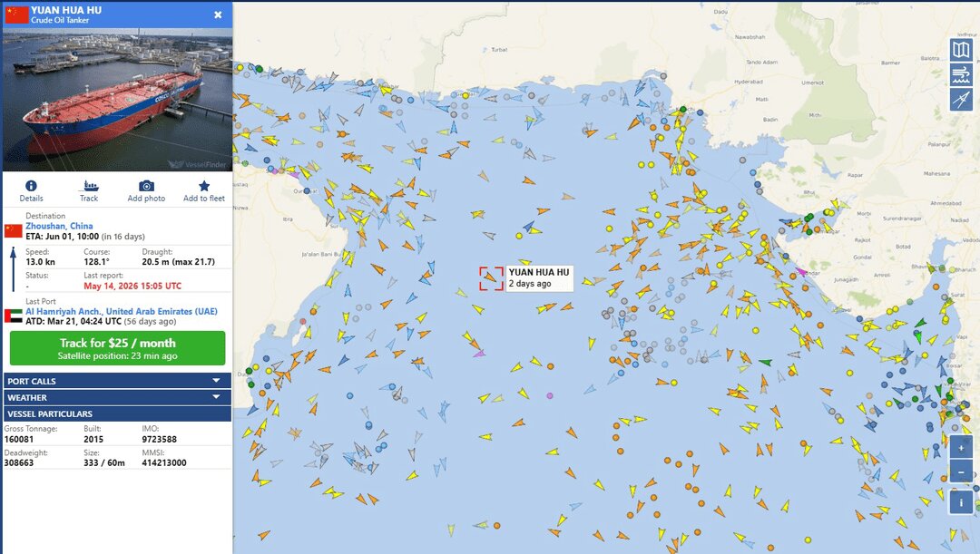
Task: Click the Crude Oil Tanker subtitle
Action: pos(60,21)
